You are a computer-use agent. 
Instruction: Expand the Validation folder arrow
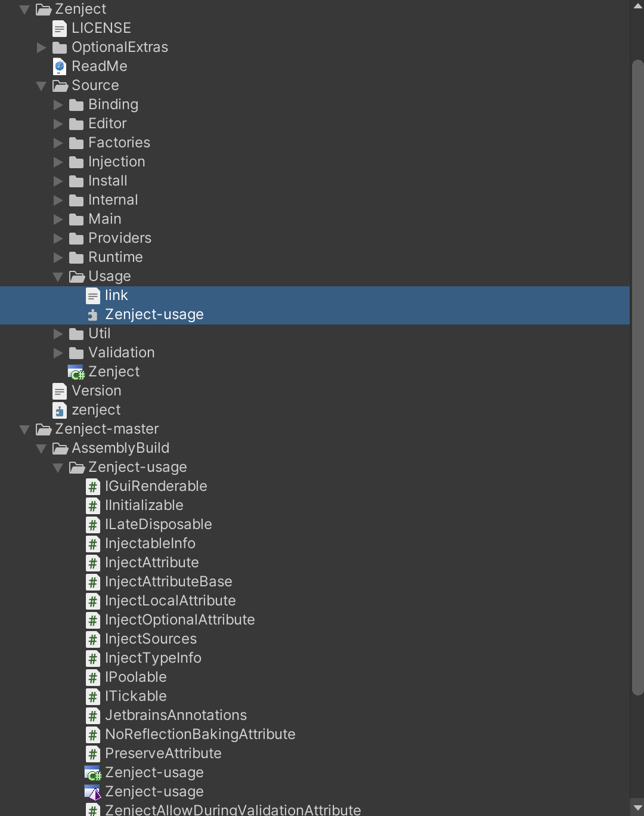[58, 353]
